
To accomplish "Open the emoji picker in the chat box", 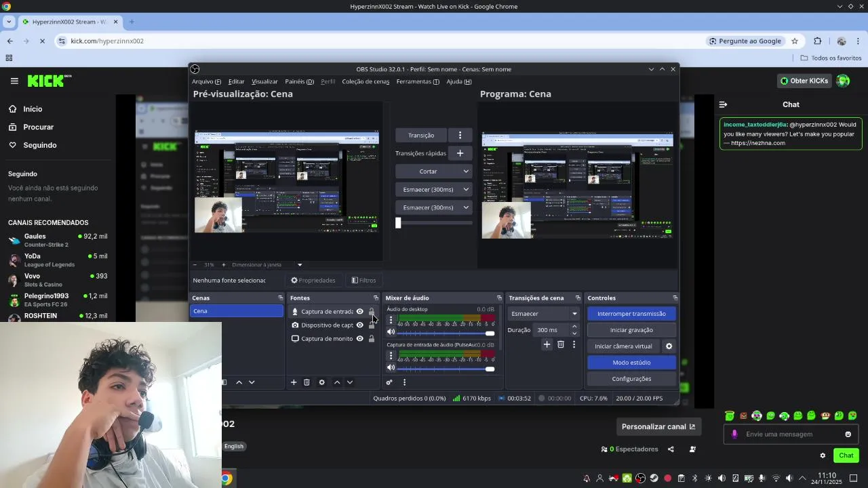I will pos(848,434).
